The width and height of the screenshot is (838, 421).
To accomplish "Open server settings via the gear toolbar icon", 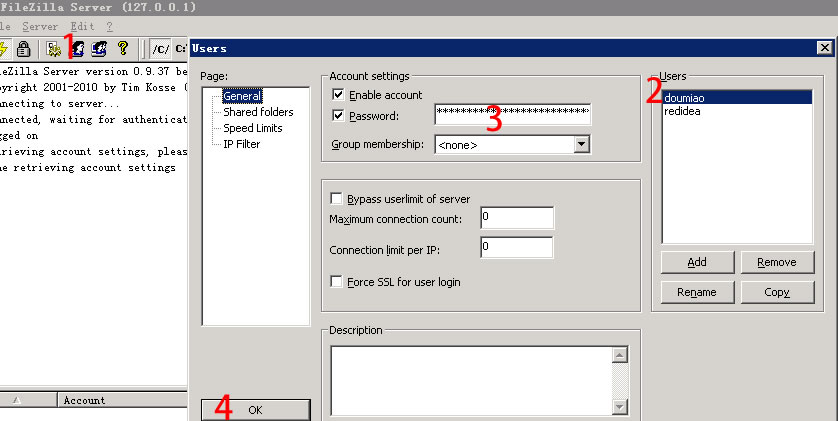I will click(54, 49).
